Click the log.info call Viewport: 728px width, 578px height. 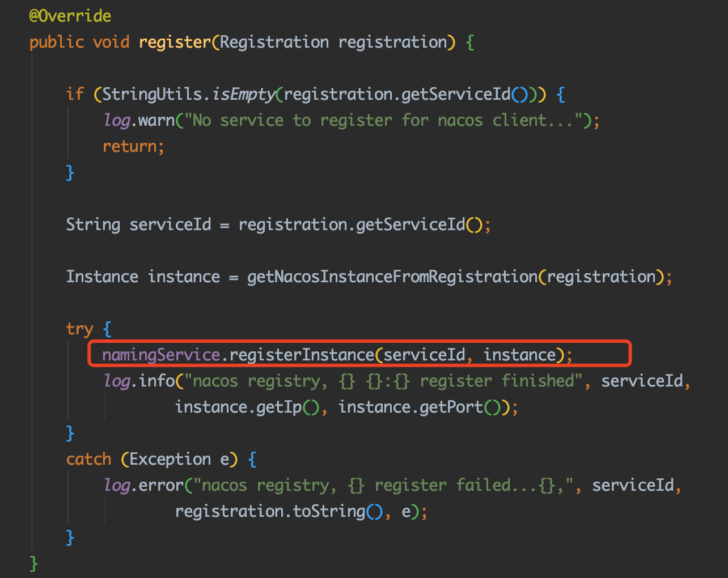(x=139, y=381)
